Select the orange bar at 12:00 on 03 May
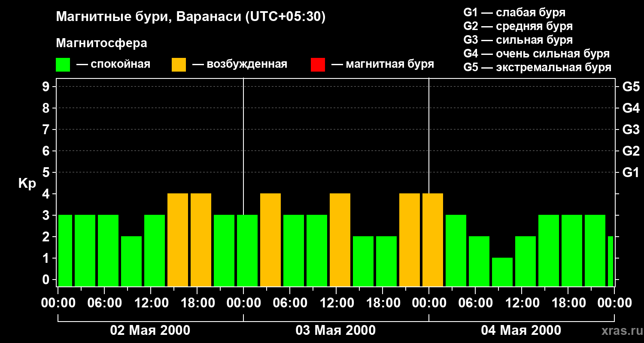The image size is (644, 343). coord(340,240)
